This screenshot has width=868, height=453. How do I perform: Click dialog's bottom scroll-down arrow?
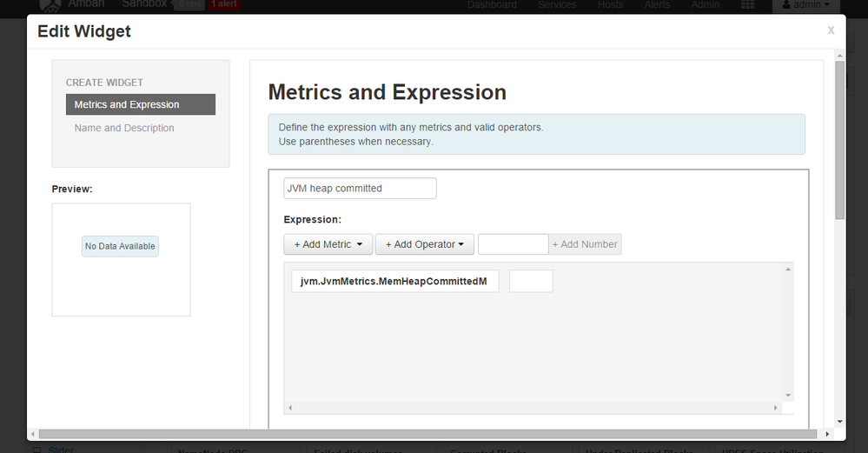click(839, 422)
